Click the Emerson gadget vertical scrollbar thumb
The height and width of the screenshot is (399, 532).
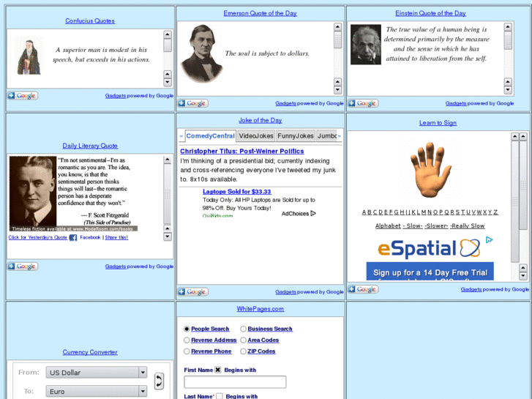click(x=337, y=40)
